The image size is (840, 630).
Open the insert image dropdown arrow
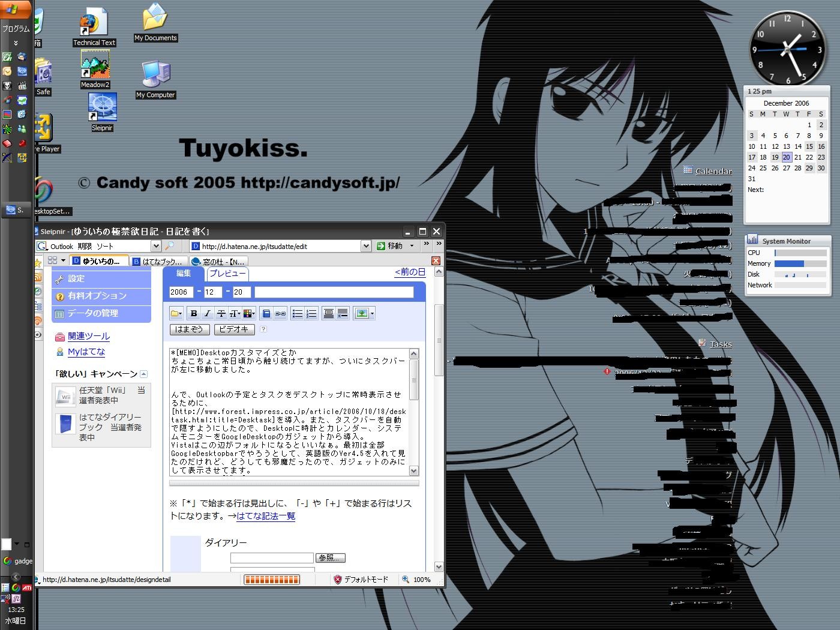pyautogui.click(x=372, y=313)
